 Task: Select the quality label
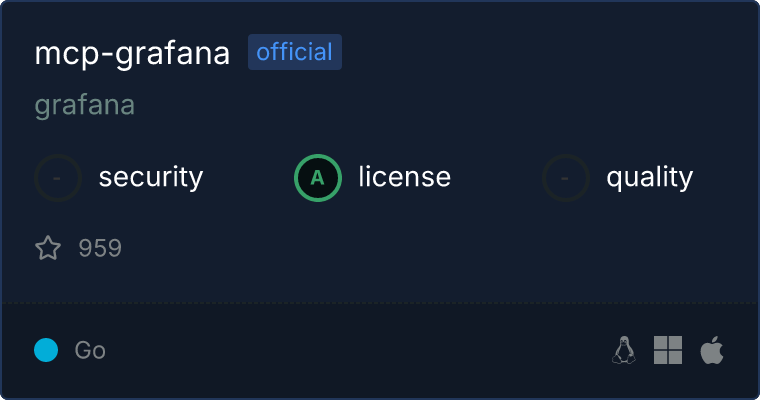[649, 177]
